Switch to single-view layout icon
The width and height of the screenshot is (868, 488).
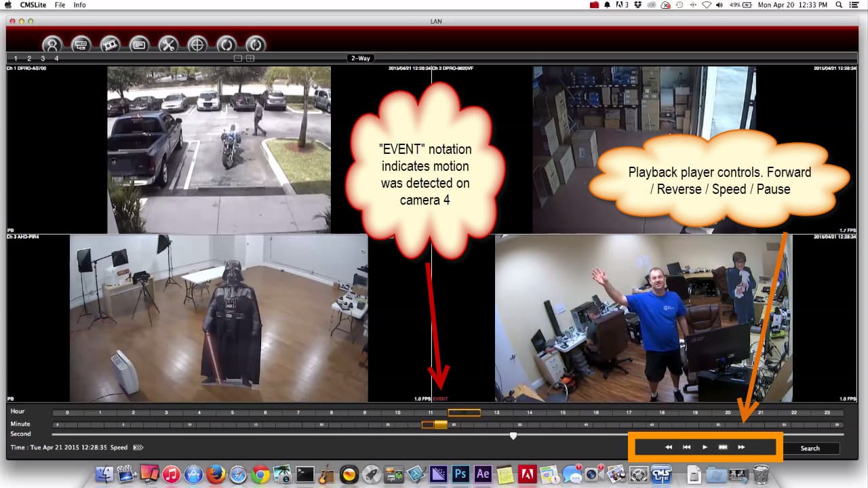tap(238, 58)
